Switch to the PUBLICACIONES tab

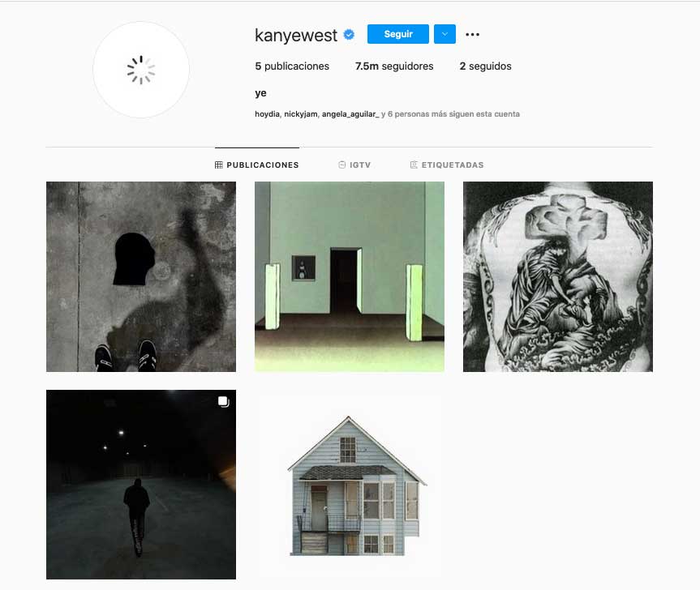tap(256, 165)
